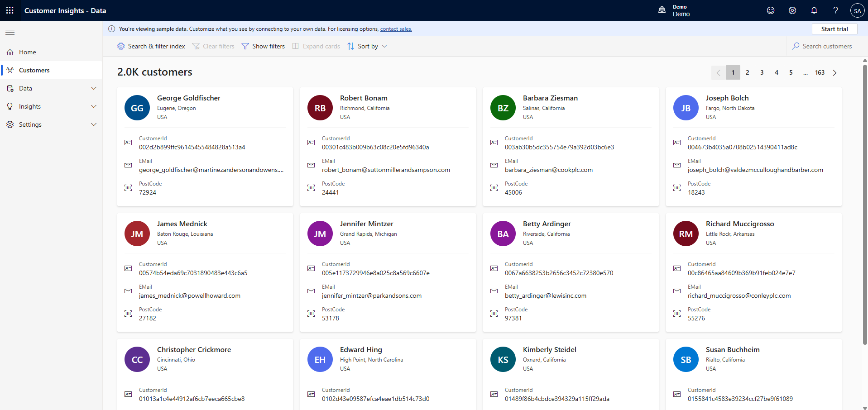Select Data in the sidebar
Screen dimensions: 868x410
(x=51, y=88)
